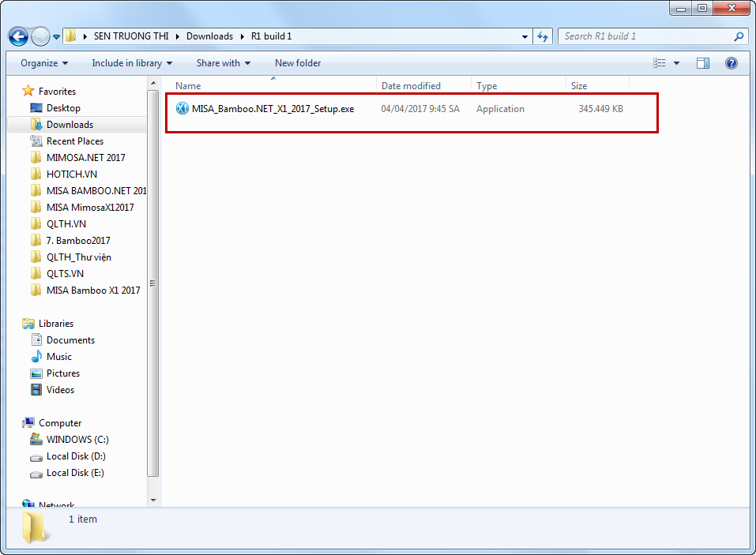Open the recent pages dropdown arrow
756x555 pixels.
[x=56, y=36]
